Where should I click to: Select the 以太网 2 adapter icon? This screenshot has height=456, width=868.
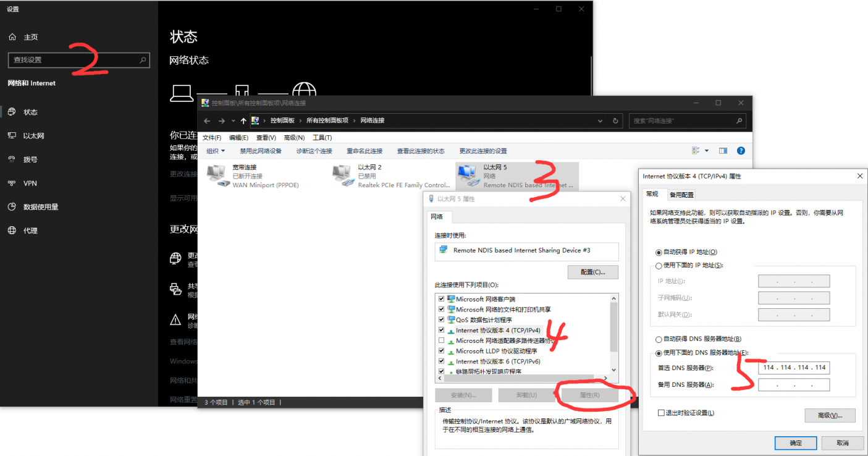point(342,175)
